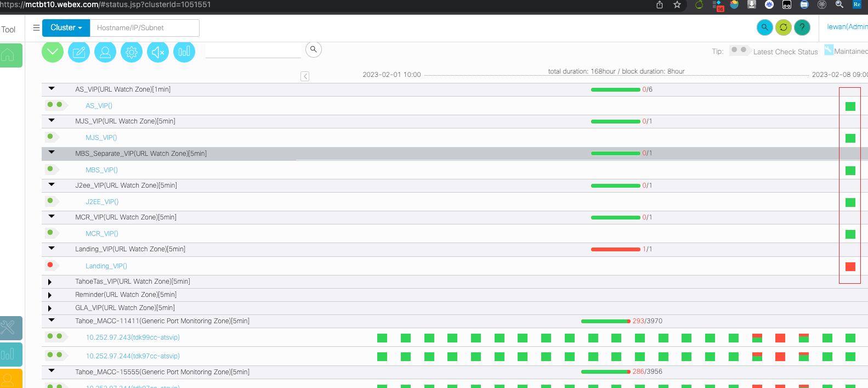Open the Landing_VIP() link
Screen dimensions: 868x388
click(106, 266)
